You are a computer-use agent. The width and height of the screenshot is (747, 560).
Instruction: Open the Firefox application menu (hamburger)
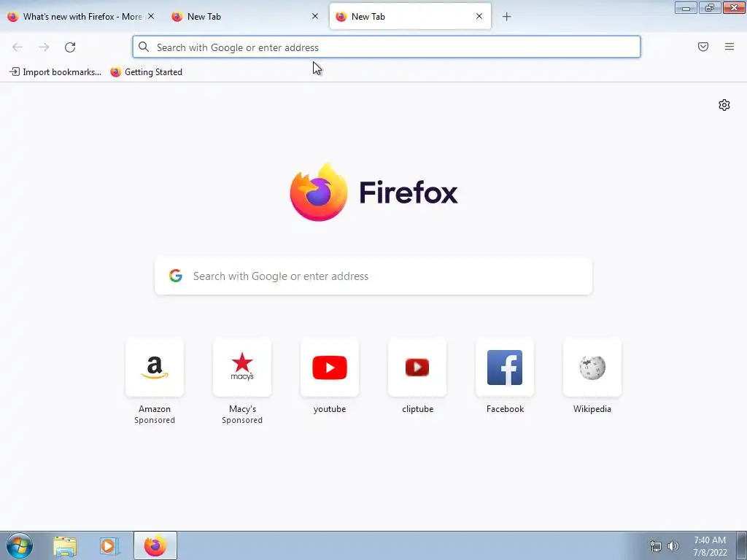click(729, 47)
